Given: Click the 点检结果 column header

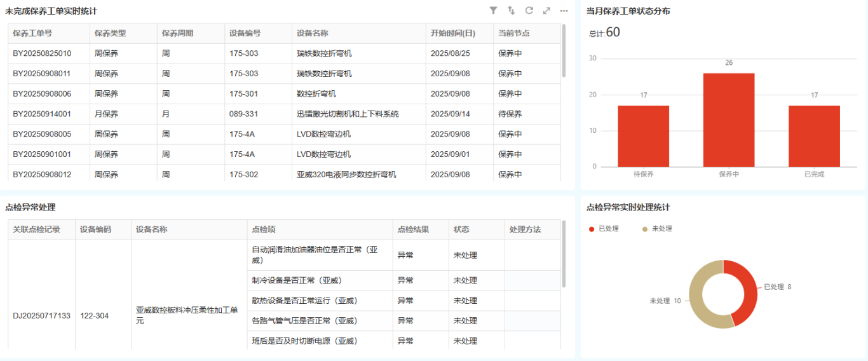Looking at the screenshot, I should [413, 229].
